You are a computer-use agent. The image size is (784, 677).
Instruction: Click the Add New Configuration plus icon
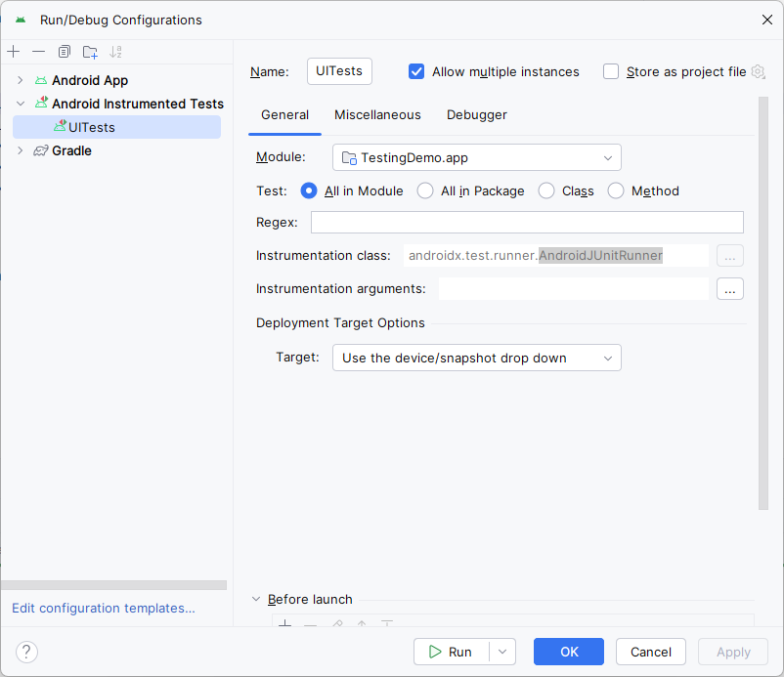tap(14, 52)
